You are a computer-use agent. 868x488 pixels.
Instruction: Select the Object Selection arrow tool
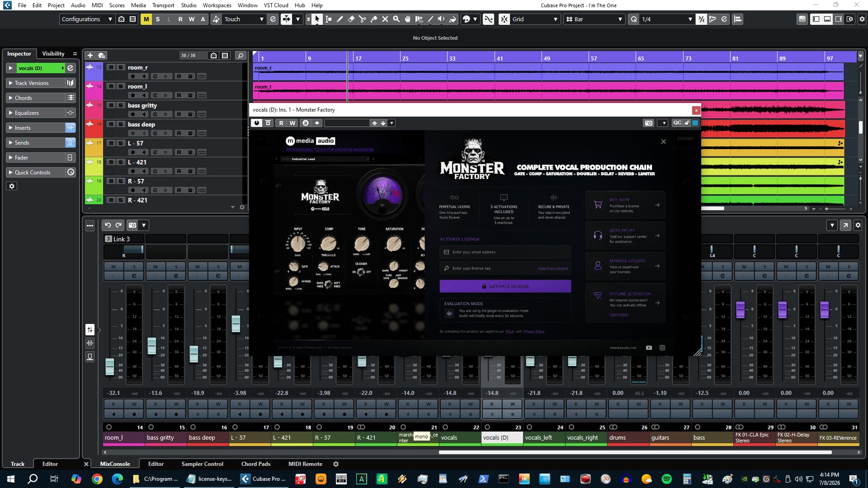click(317, 19)
